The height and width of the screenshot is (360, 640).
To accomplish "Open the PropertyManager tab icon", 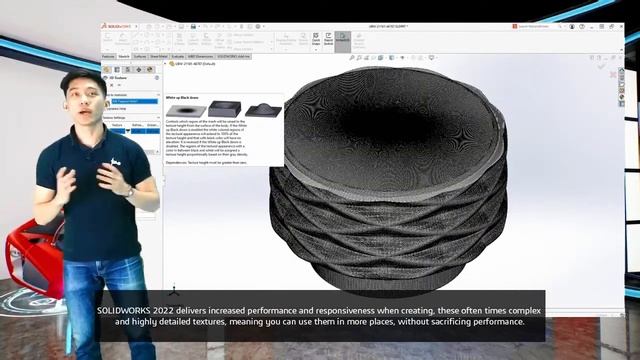I will pos(117,70).
